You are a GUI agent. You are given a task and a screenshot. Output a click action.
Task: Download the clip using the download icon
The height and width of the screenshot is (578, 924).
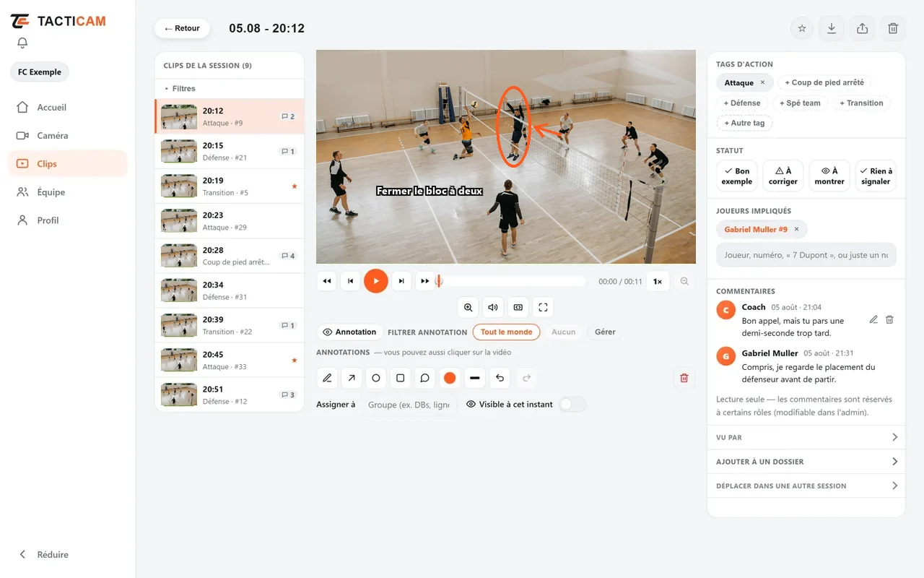(832, 28)
